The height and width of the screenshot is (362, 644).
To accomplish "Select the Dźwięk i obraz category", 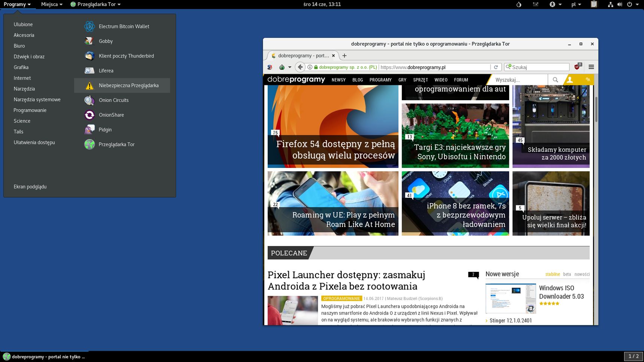I will pyautogui.click(x=29, y=57).
